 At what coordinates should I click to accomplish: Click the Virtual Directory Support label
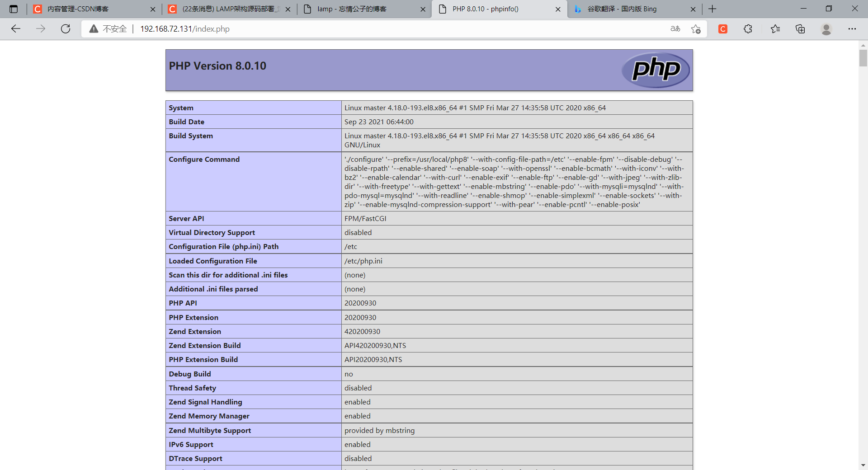(212, 233)
